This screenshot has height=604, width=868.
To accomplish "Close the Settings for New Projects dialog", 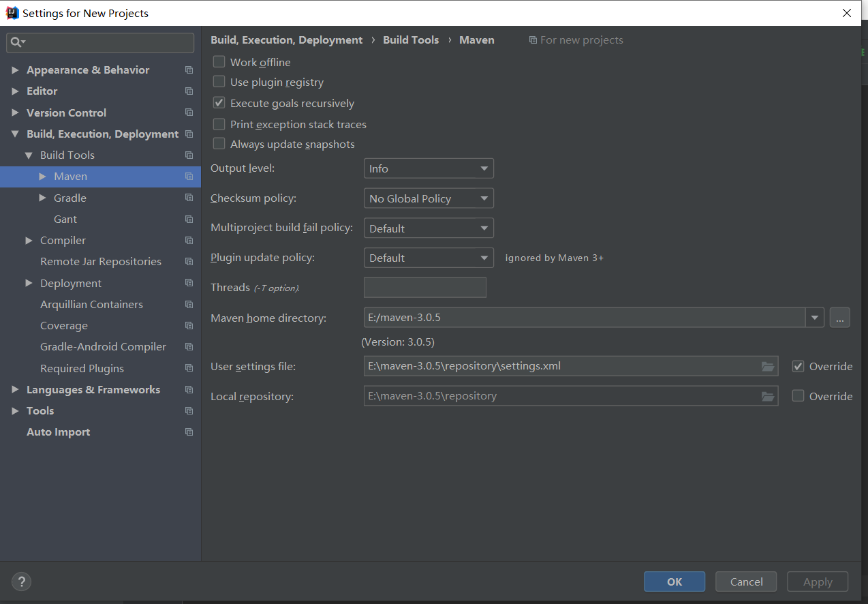I will [847, 13].
